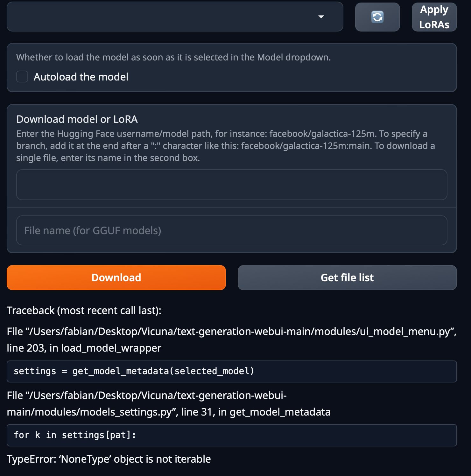The height and width of the screenshot is (476, 471).
Task: Click the ui_model_menu.py traceback file path
Action: click(x=232, y=332)
